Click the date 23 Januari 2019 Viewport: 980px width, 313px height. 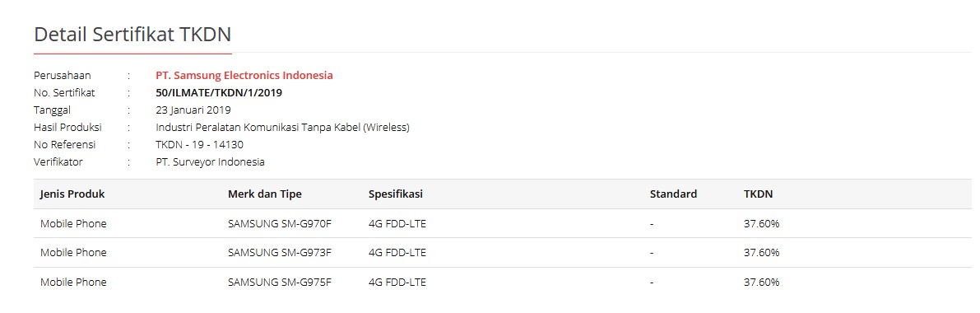pos(193,110)
